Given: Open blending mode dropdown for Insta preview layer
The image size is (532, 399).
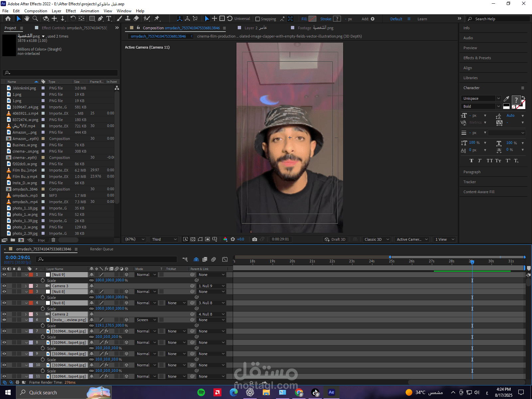Looking at the screenshot, I should click(146, 320).
